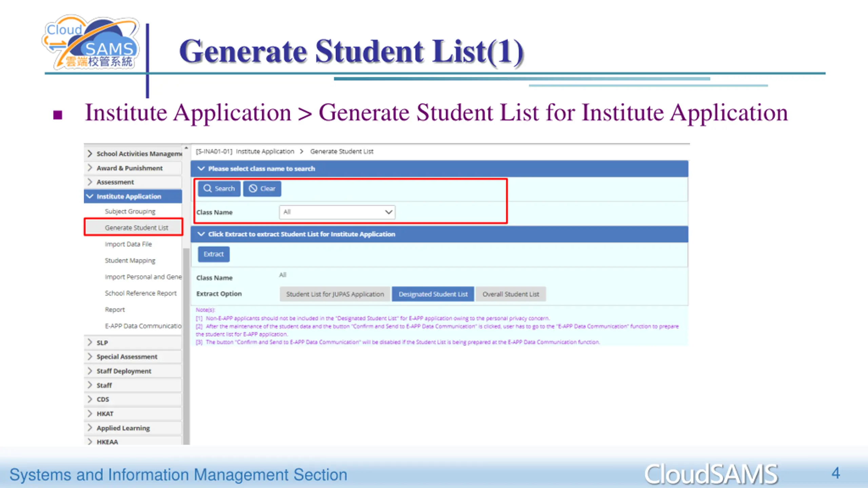This screenshot has width=868, height=488.
Task: Expand HKAT menu
Action: click(133, 413)
